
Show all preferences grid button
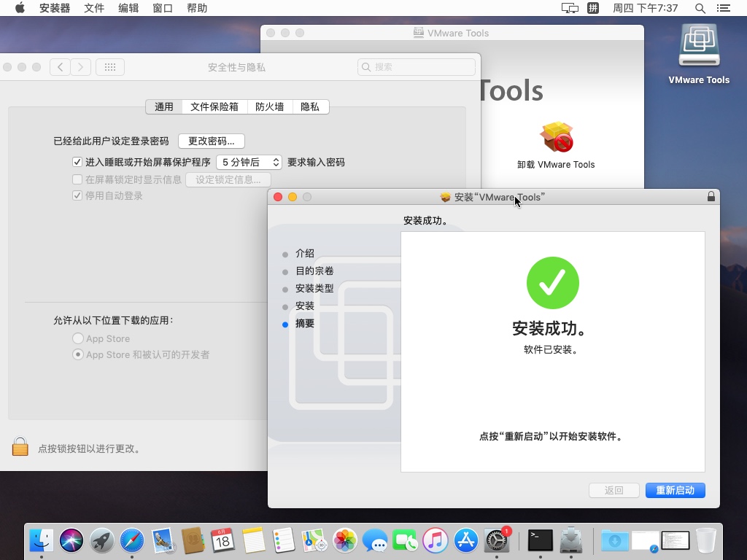pyautogui.click(x=110, y=67)
